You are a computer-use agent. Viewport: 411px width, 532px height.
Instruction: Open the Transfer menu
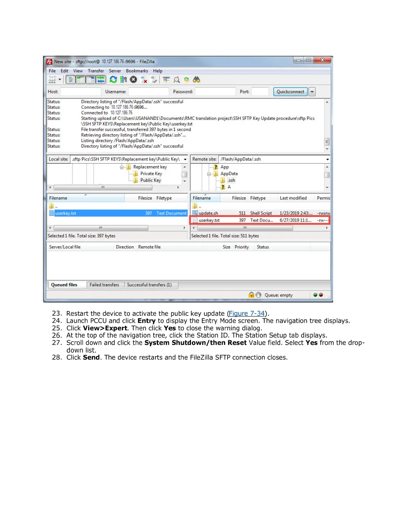click(96, 71)
